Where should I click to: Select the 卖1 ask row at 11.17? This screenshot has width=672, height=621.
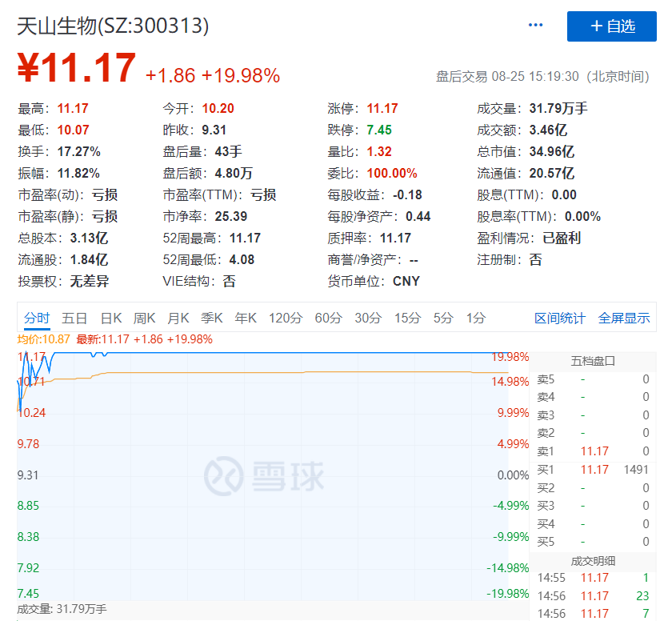point(593,451)
